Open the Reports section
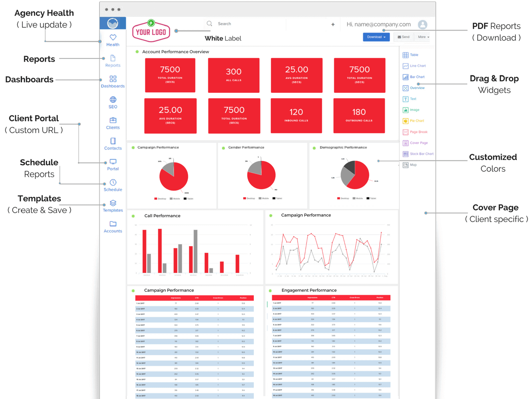 (x=113, y=61)
